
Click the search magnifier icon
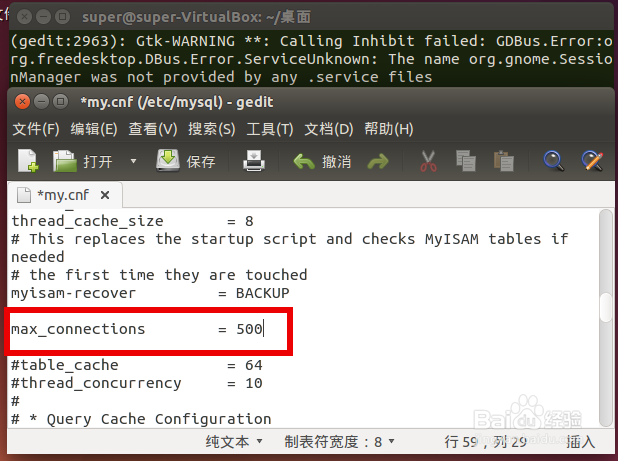coord(554,161)
